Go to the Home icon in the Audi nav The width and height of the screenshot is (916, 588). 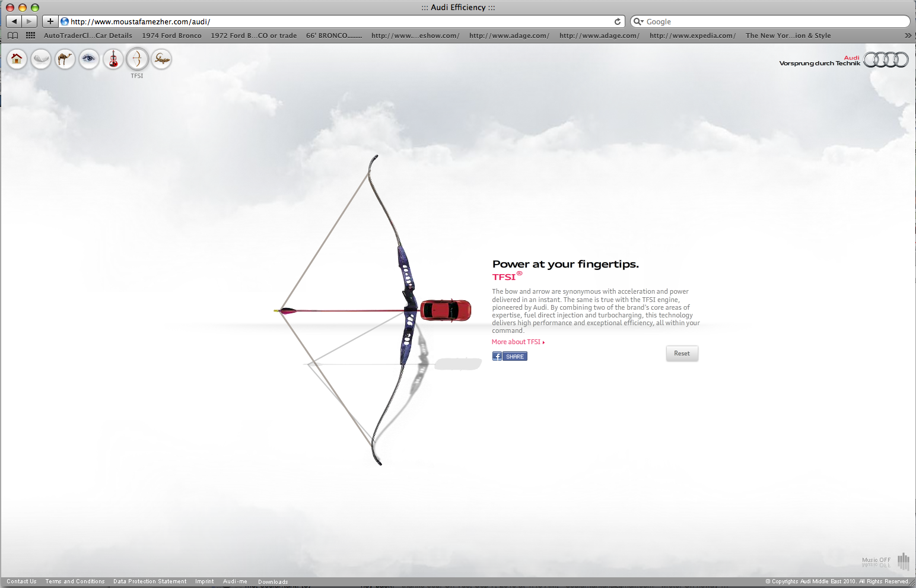point(17,59)
